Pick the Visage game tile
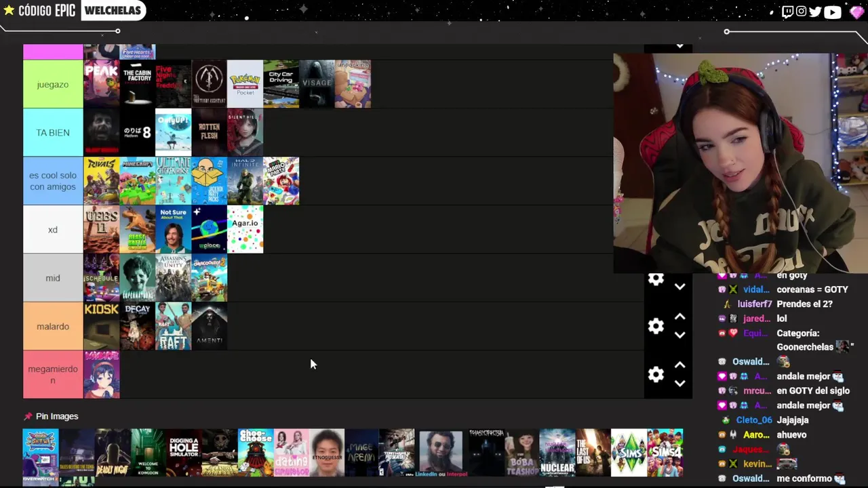Image resolution: width=868 pixels, height=488 pixels. [317, 84]
